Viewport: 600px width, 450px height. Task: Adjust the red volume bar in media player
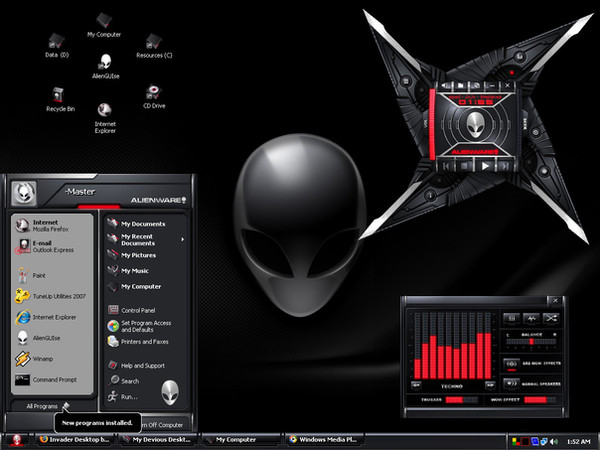432,124
